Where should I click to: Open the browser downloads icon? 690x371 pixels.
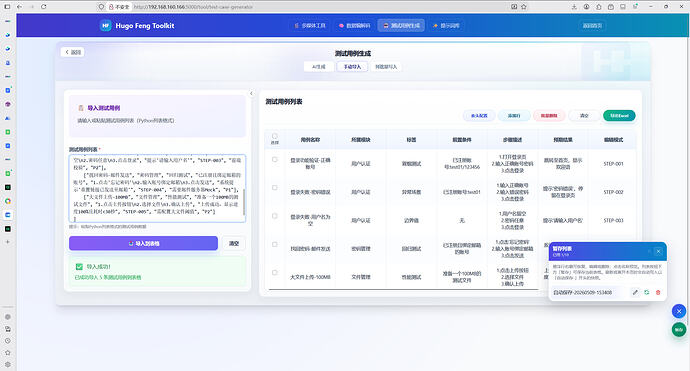574,7
